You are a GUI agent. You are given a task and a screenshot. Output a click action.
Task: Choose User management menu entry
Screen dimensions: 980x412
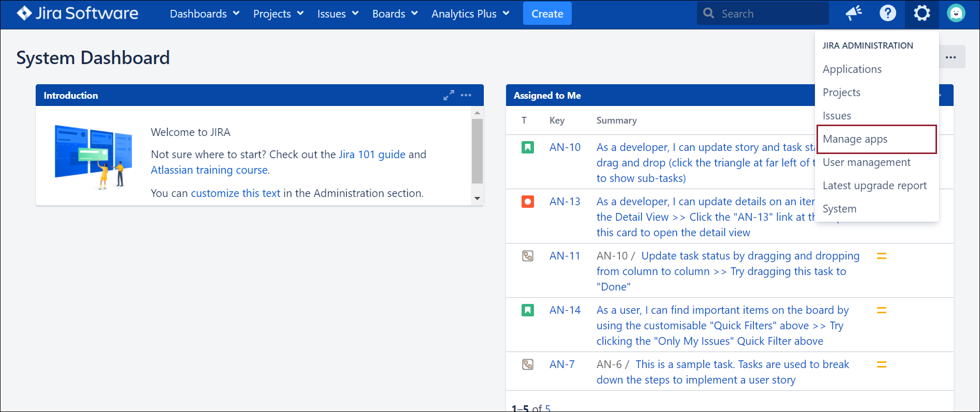pyautogui.click(x=877, y=162)
